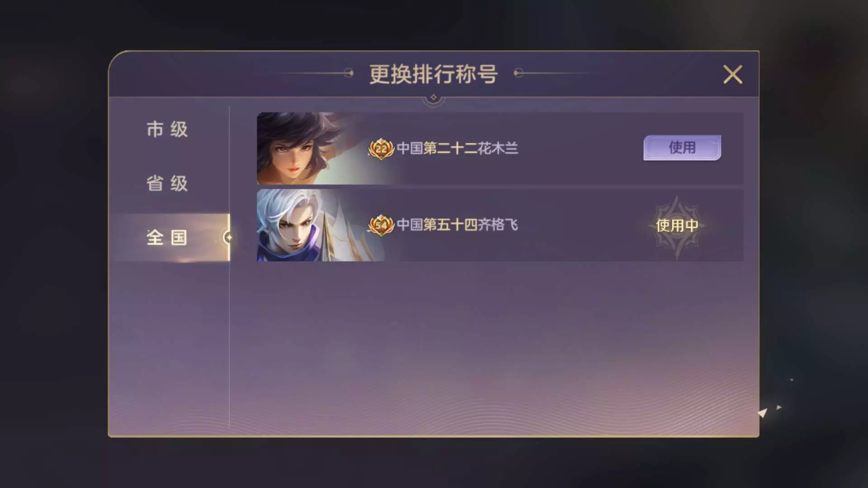Click the 更换排行称号 header title
Viewport: 868px width, 488px height.
click(434, 74)
